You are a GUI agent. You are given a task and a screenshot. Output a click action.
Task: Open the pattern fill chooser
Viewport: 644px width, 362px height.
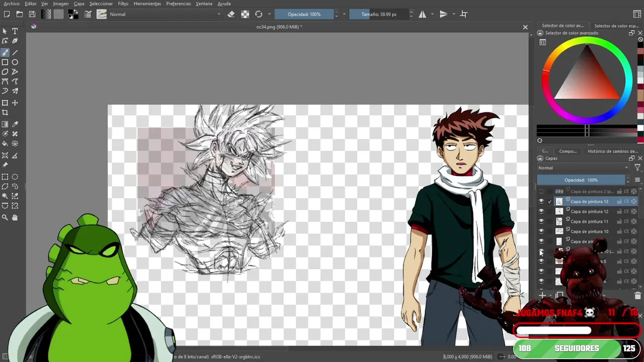point(59,14)
